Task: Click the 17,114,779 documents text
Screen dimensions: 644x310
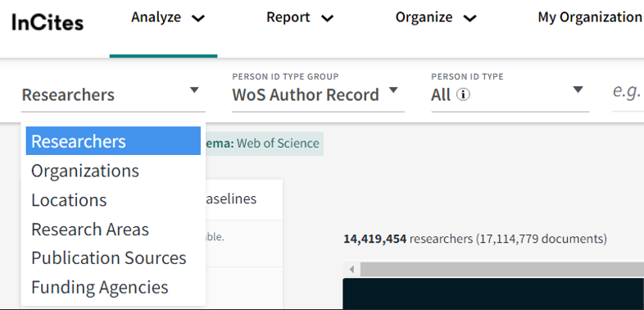Action: (541, 239)
